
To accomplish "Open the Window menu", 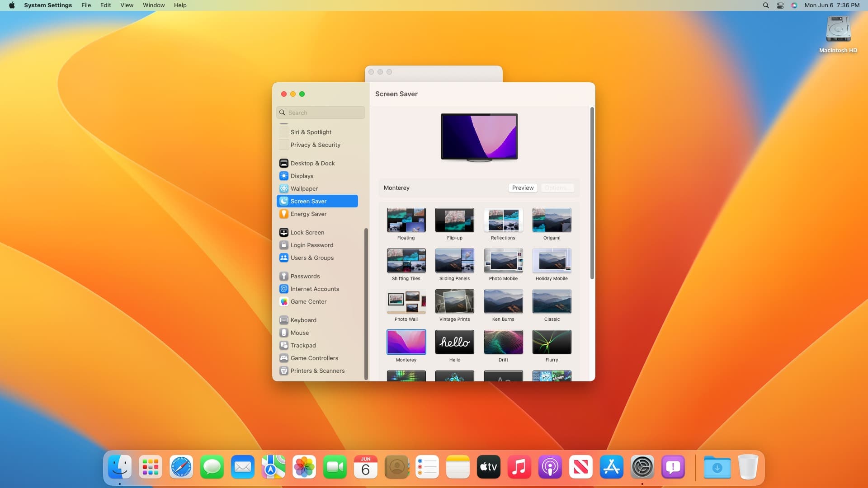I will point(153,5).
